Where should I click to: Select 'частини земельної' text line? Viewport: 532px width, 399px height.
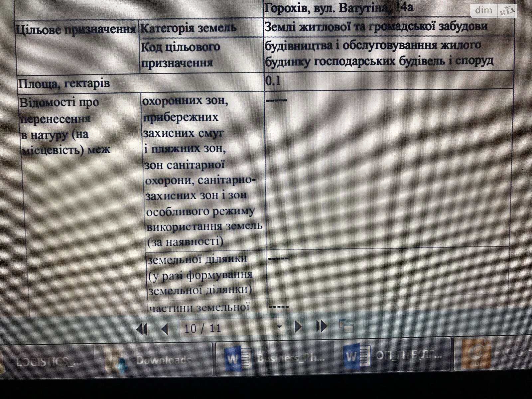click(199, 308)
